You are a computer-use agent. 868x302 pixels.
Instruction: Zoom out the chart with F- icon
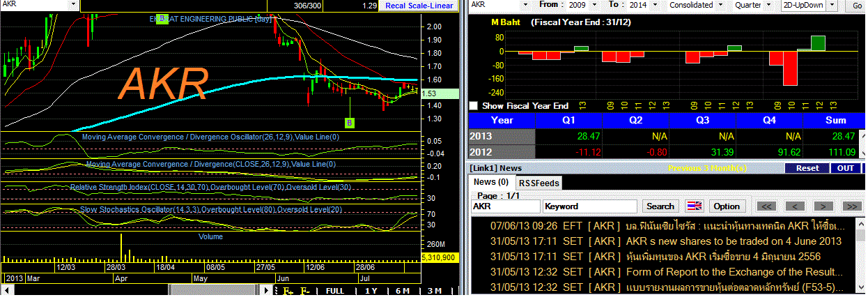coord(304,292)
